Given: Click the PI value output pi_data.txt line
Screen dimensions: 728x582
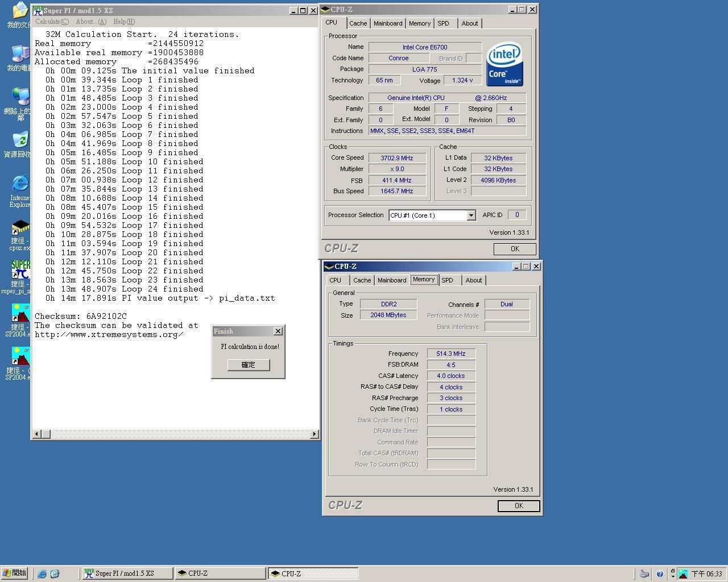Looking at the screenshot, I should 160,298.
